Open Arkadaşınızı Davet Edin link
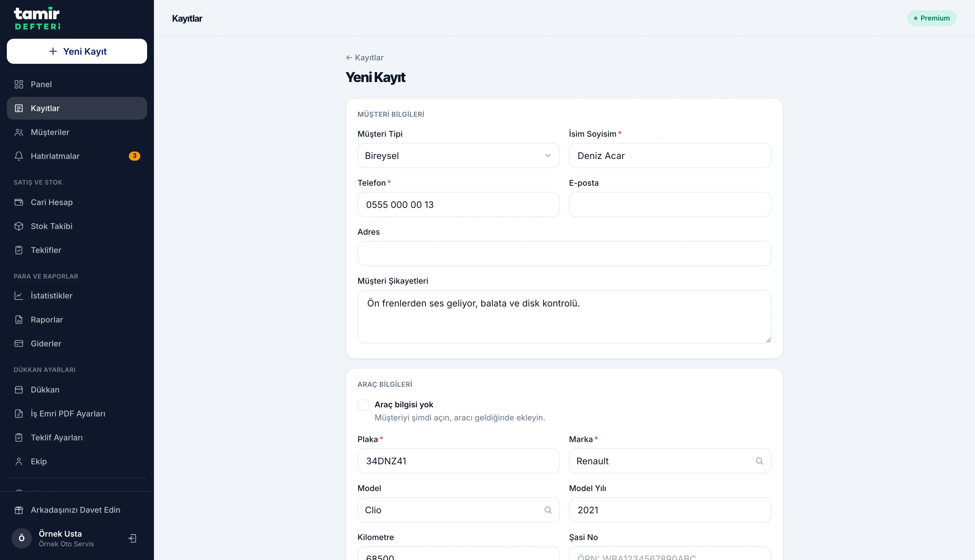Screen dimensions: 975x560 click(x=77, y=510)
